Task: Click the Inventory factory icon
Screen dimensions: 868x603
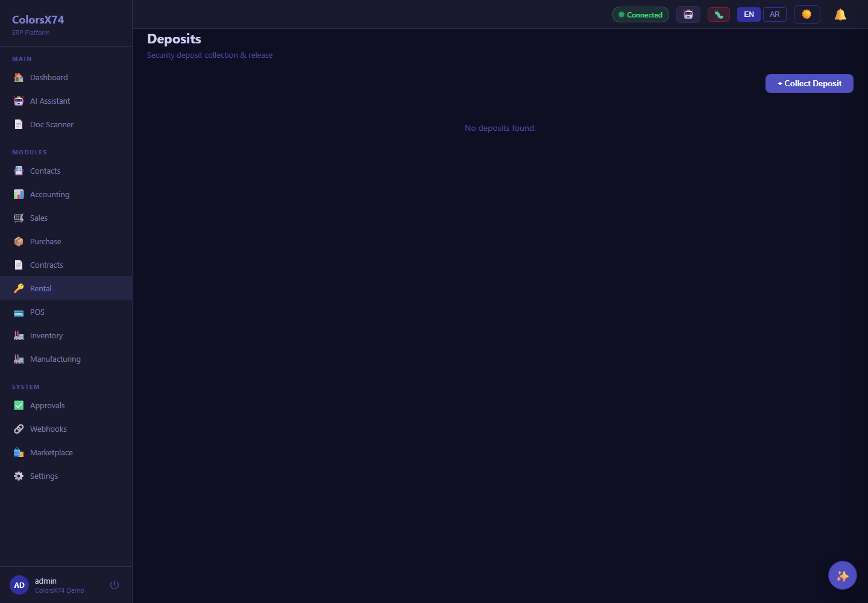Action: (x=19, y=335)
